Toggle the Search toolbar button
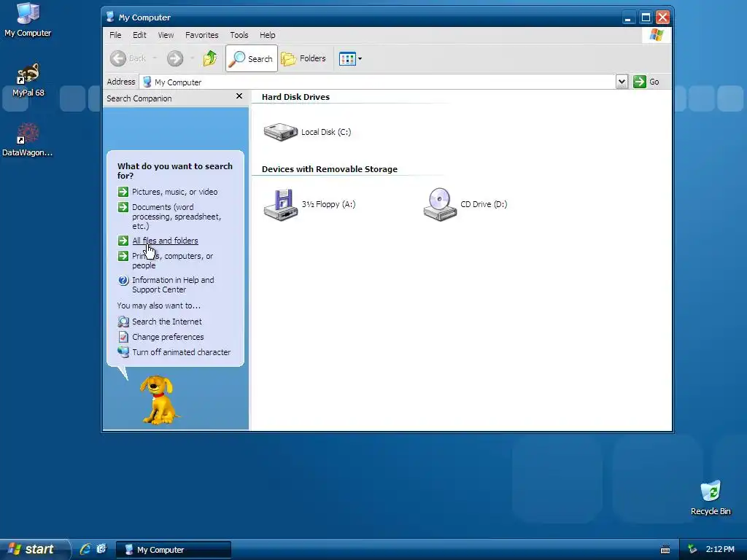 click(252, 58)
